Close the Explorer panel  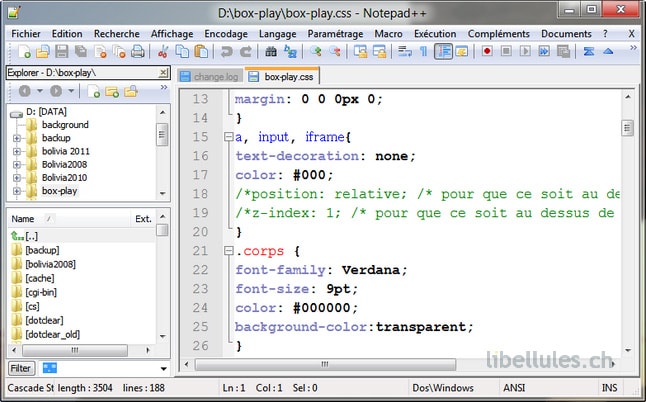coord(163,73)
